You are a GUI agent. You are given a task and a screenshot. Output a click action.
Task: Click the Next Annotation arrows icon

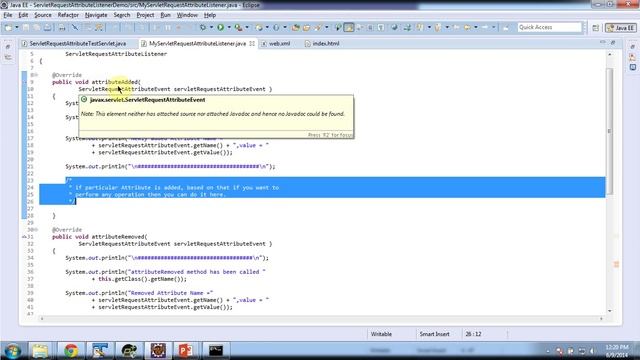(x=407, y=27)
